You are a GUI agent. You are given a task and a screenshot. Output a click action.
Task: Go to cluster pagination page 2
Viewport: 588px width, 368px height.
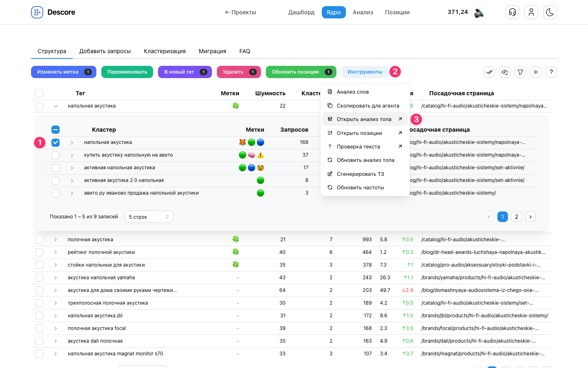517,217
